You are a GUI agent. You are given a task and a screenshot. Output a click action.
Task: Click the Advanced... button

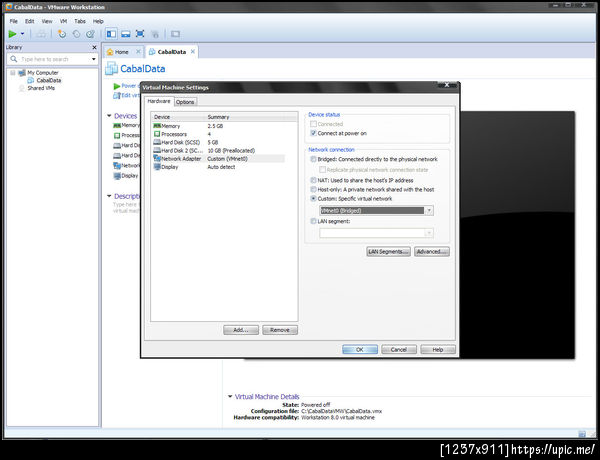coord(432,251)
